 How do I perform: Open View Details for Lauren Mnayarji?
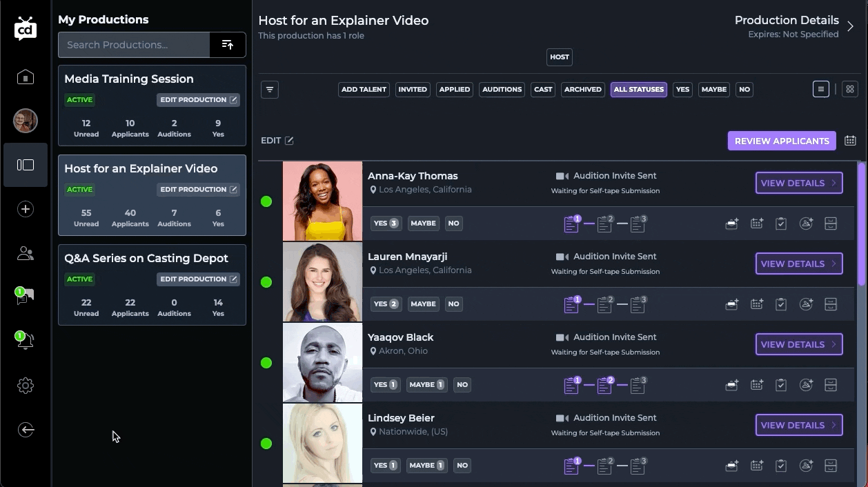[x=799, y=264]
